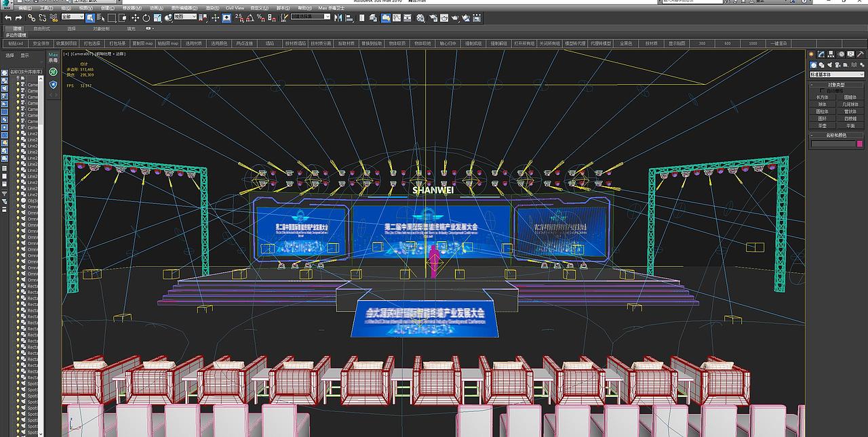868x437 pixels.
Task: Toggle the lightbulb visibility for the Obj3 row
Action: [x=18, y=201]
